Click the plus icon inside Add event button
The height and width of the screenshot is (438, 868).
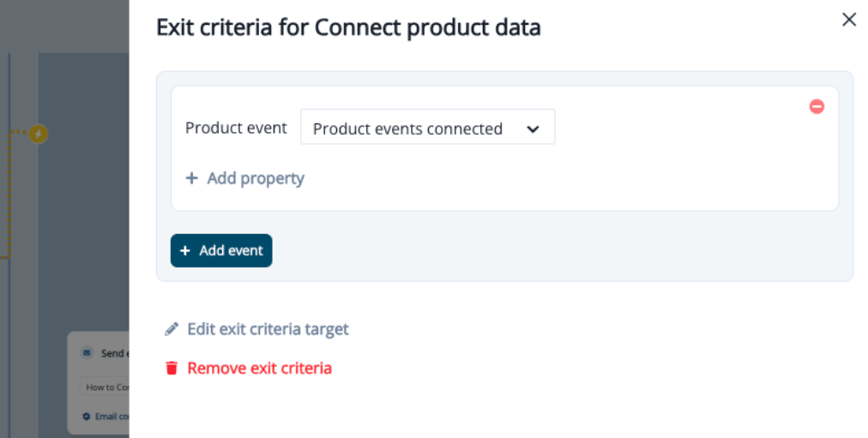[185, 250]
